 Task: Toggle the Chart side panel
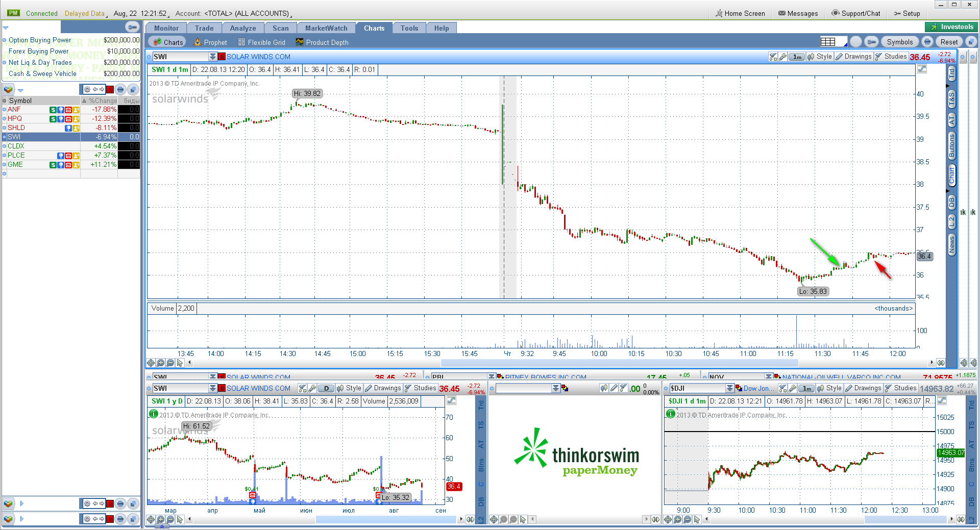(x=952, y=176)
